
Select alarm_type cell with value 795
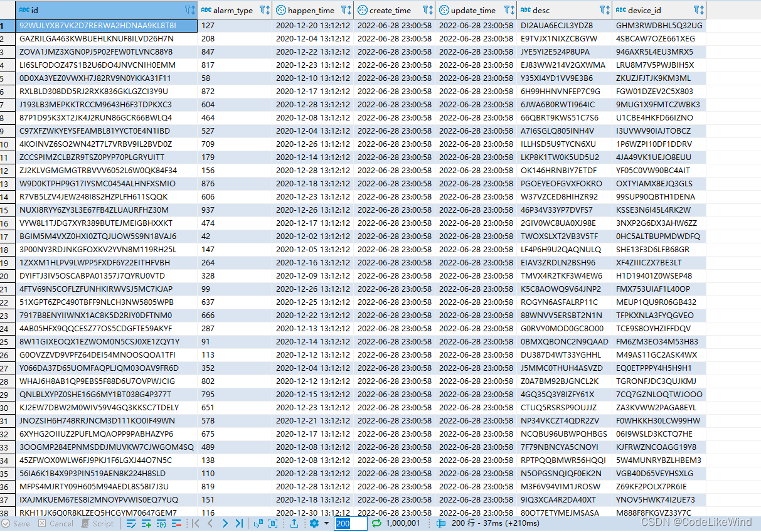[235, 395]
